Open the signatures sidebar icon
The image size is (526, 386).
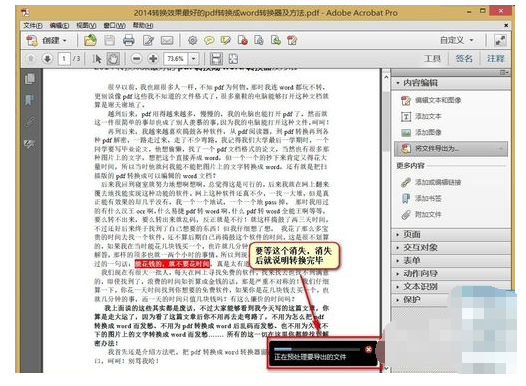[x=30, y=144]
